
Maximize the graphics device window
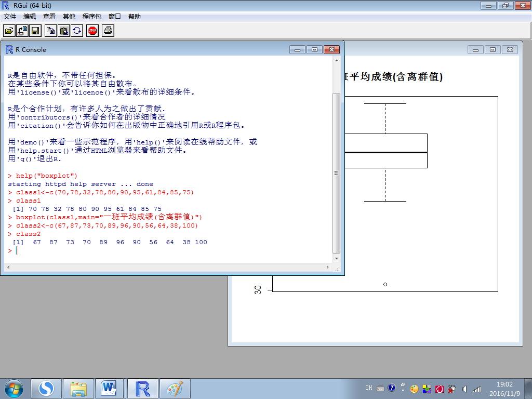(x=493, y=49)
